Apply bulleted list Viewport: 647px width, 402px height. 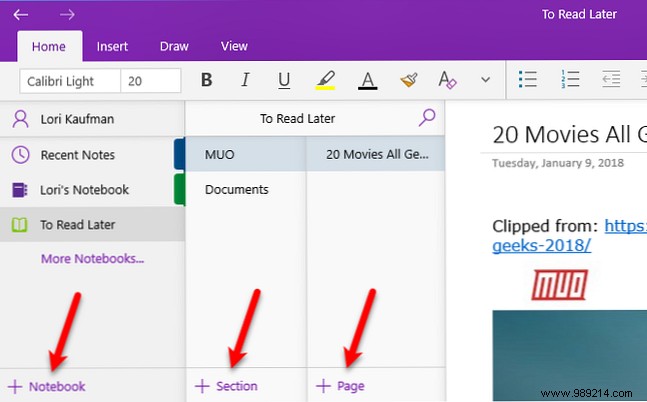click(527, 79)
